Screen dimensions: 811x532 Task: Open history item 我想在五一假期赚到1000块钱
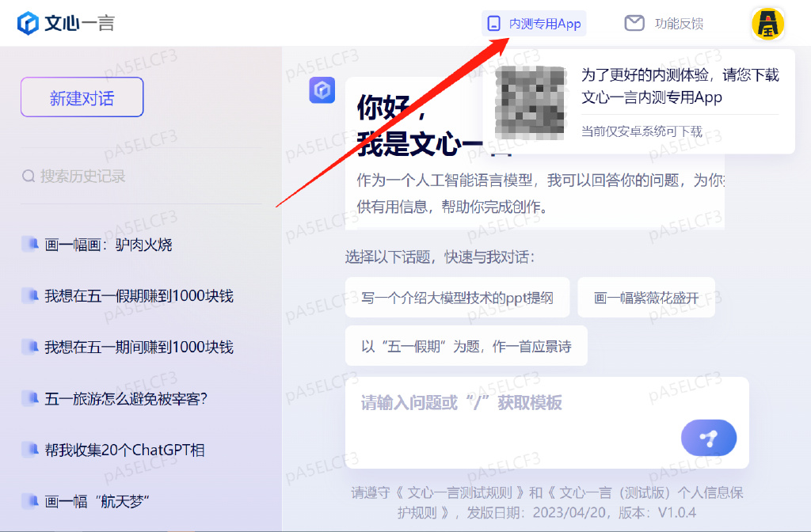139,296
